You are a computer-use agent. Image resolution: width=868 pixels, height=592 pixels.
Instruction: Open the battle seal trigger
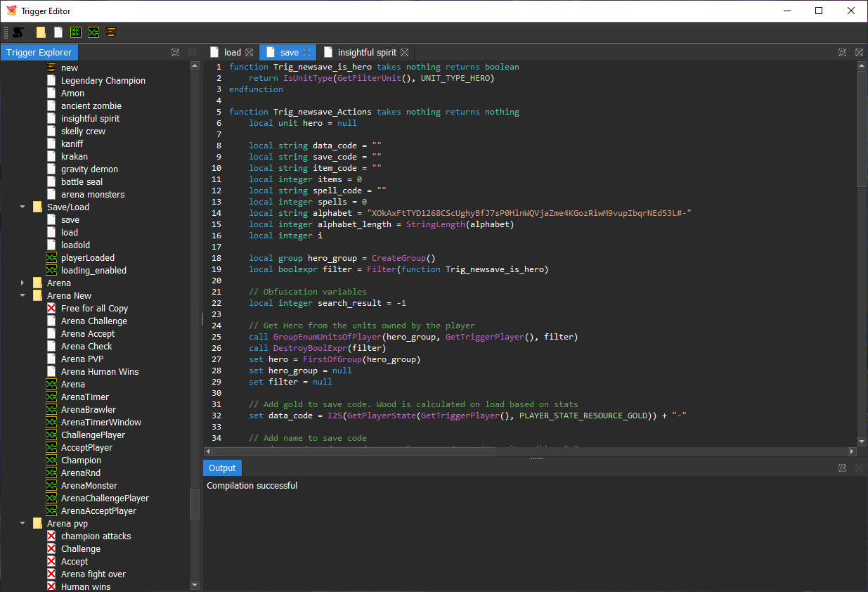pyautogui.click(x=82, y=182)
